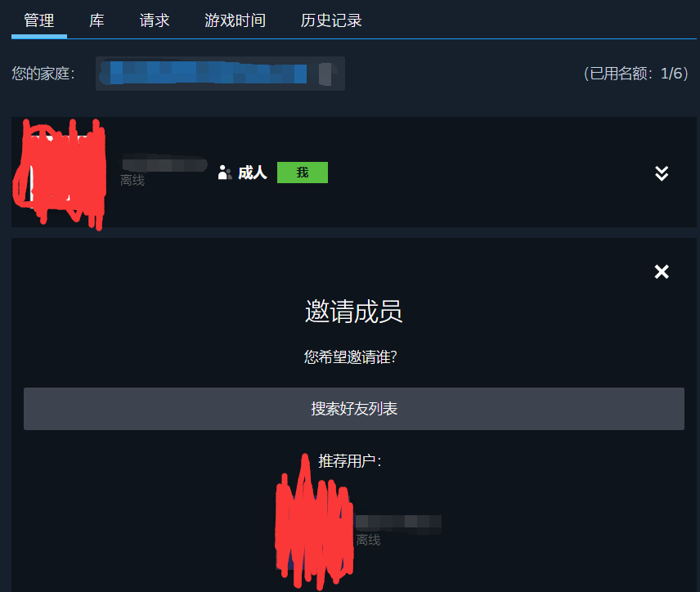Click the adult role person icon
Viewport: 700px width, 592px height.
[225, 173]
